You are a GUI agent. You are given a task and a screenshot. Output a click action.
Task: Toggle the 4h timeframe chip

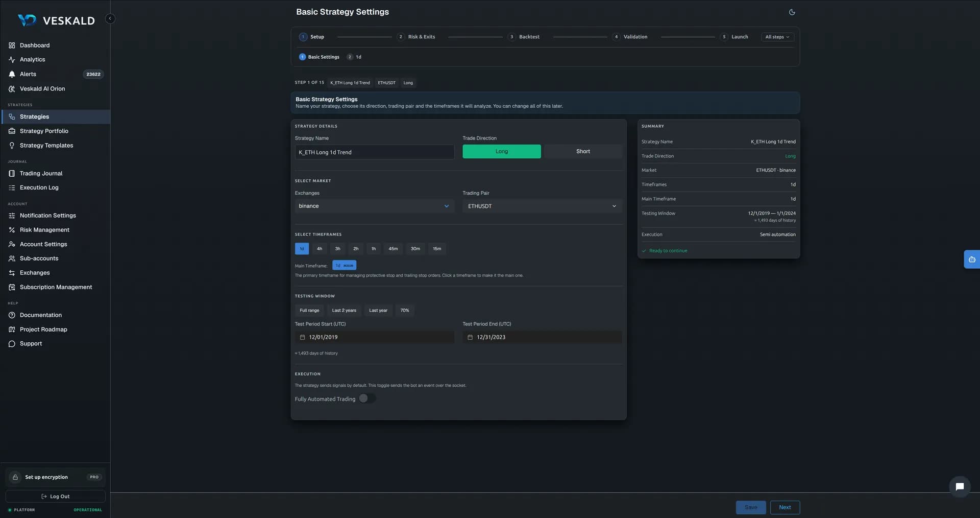point(320,249)
